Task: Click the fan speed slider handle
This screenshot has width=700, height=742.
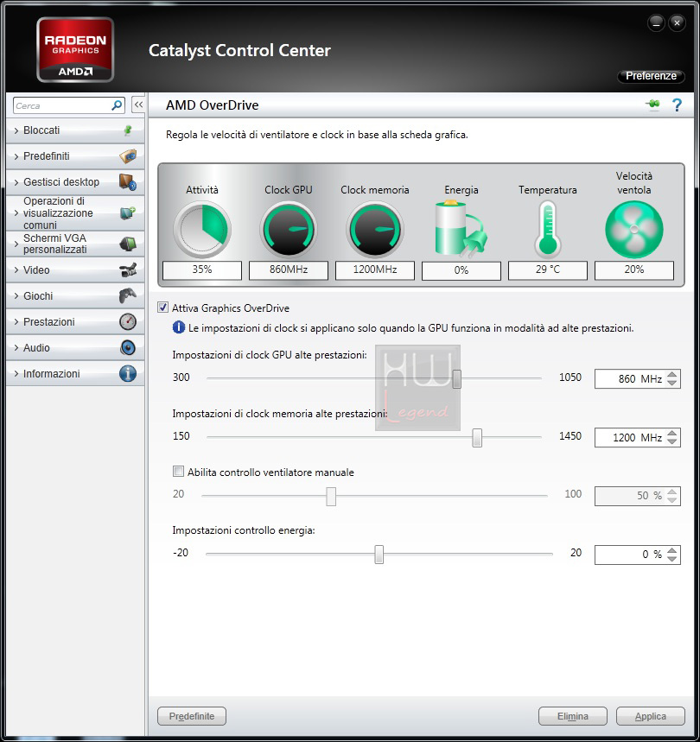Action: pyautogui.click(x=331, y=496)
